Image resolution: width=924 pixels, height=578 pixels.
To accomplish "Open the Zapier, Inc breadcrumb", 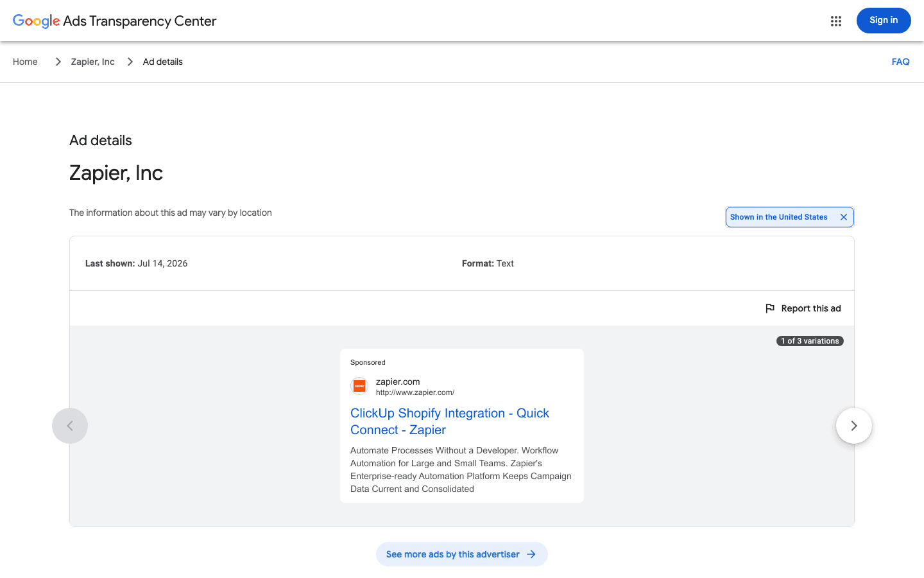I will (93, 62).
